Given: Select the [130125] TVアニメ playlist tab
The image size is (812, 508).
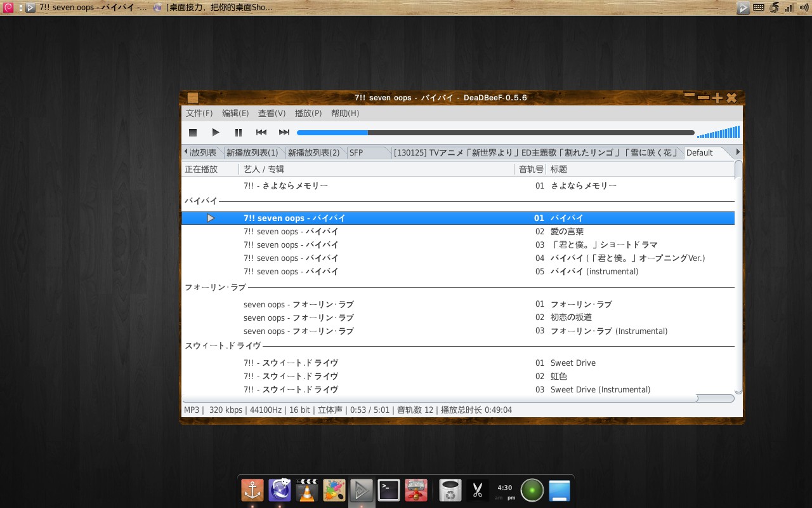Looking at the screenshot, I should 537,152.
